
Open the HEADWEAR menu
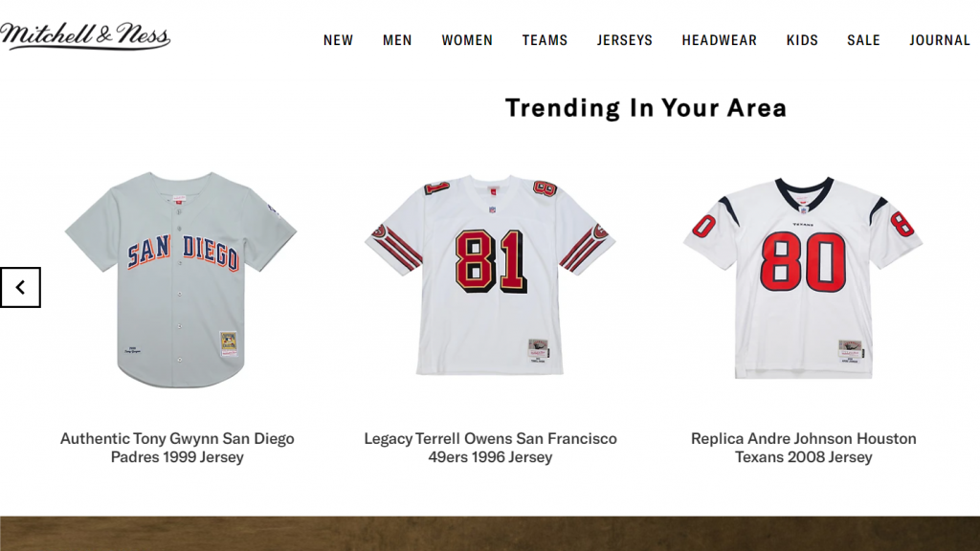[720, 40]
